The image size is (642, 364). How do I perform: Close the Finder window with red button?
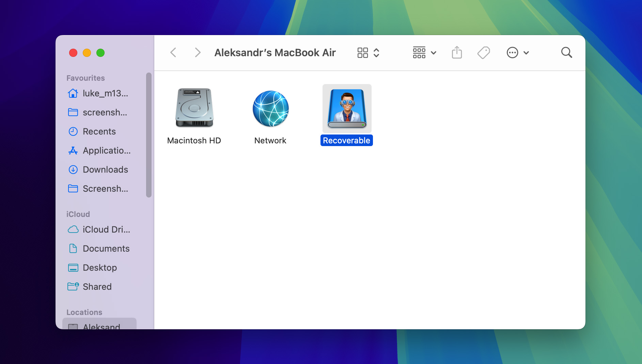coord(73,53)
